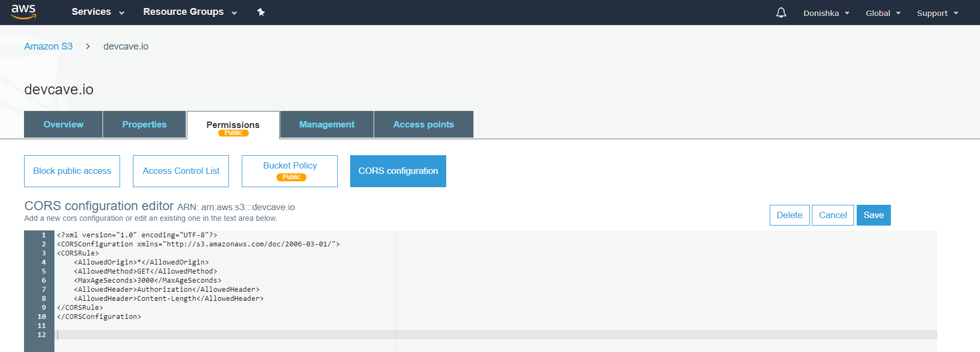
Task: Click the AWS logo icon
Action: coord(23,12)
